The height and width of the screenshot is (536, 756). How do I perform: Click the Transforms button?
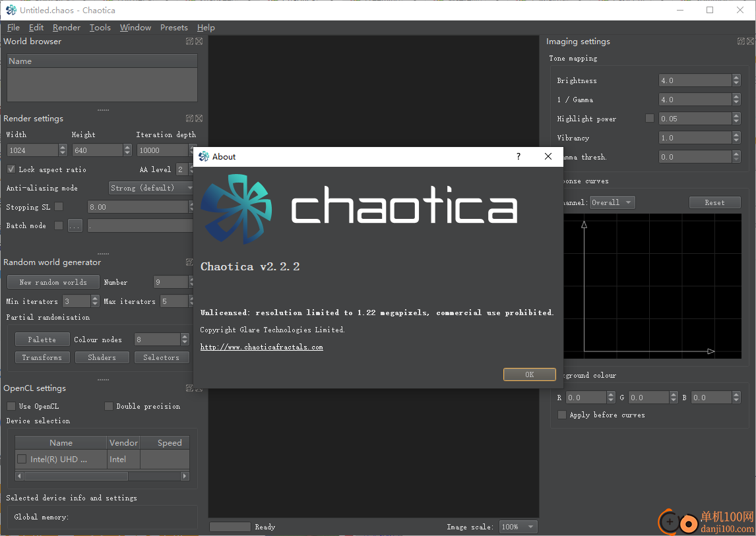click(x=42, y=357)
